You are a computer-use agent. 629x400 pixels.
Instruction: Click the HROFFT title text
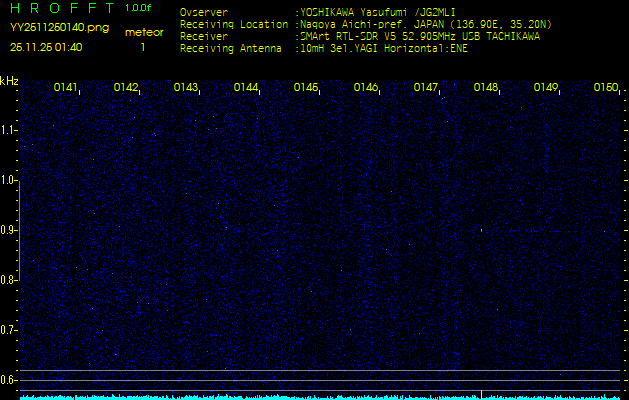(64, 8)
